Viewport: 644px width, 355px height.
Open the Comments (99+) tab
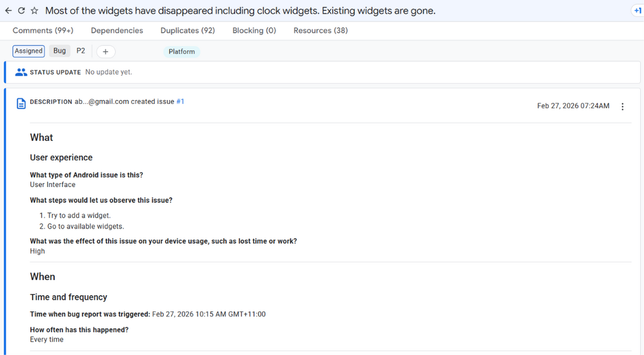[43, 30]
